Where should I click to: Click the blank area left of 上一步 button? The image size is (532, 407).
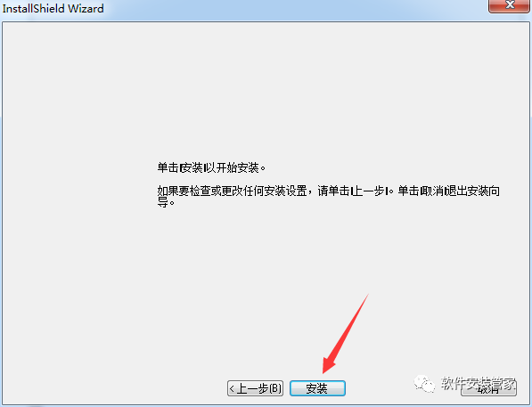click(115, 388)
